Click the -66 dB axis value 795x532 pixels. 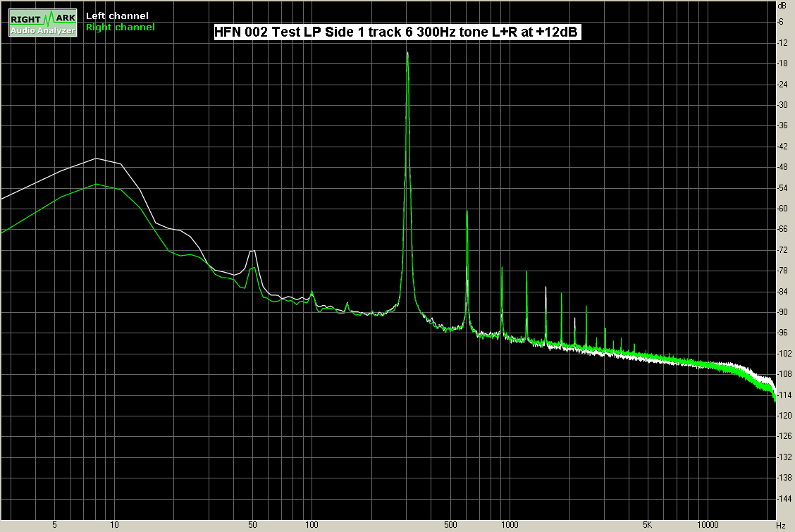click(x=782, y=229)
